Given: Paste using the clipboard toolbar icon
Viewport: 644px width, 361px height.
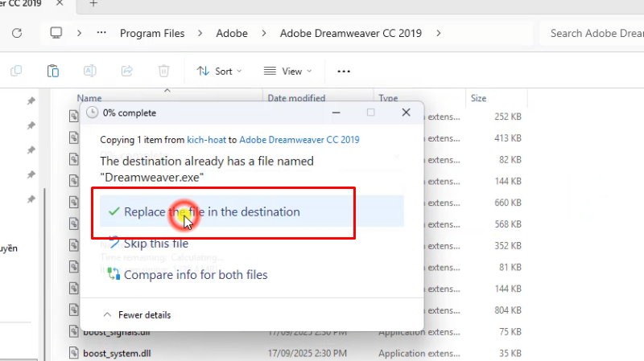Looking at the screenshot, I should coord(53,71).
